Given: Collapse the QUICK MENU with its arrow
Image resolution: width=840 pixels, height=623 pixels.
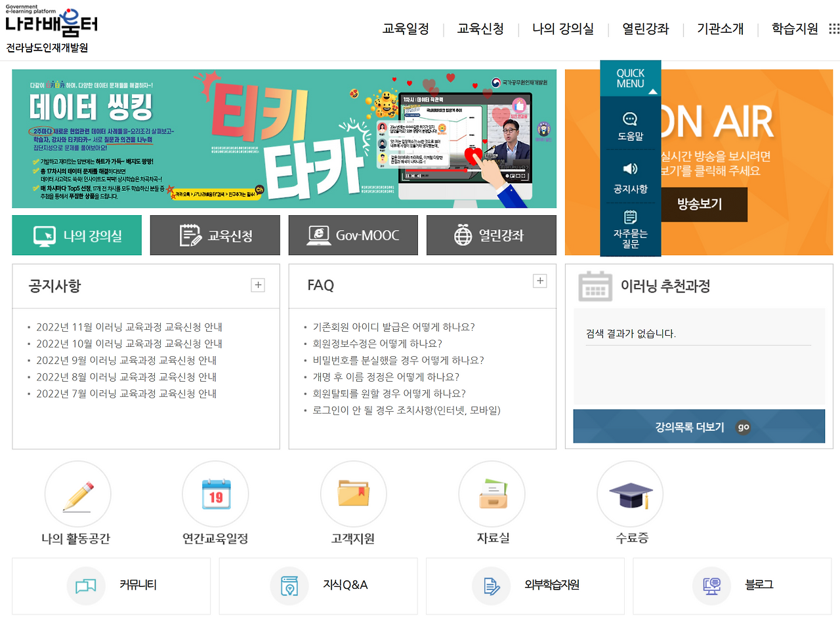Looking at the screenshot, I should [x=652, y=92].
